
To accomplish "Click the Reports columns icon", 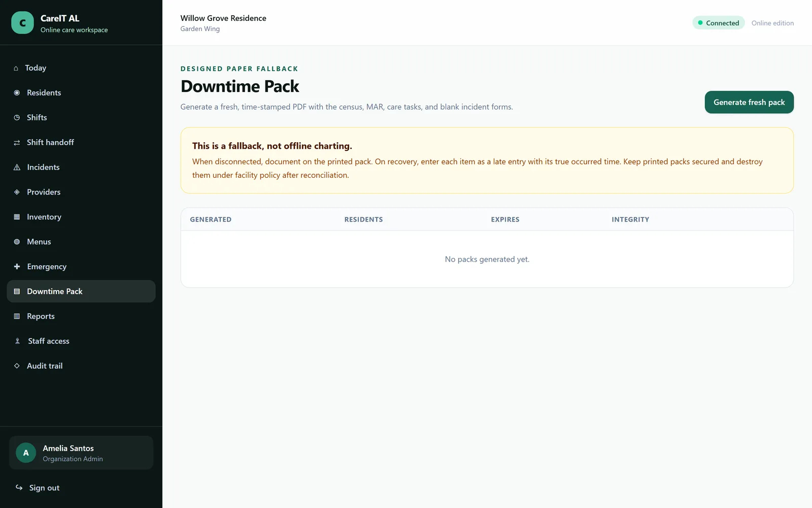I will tap(17, 316).
